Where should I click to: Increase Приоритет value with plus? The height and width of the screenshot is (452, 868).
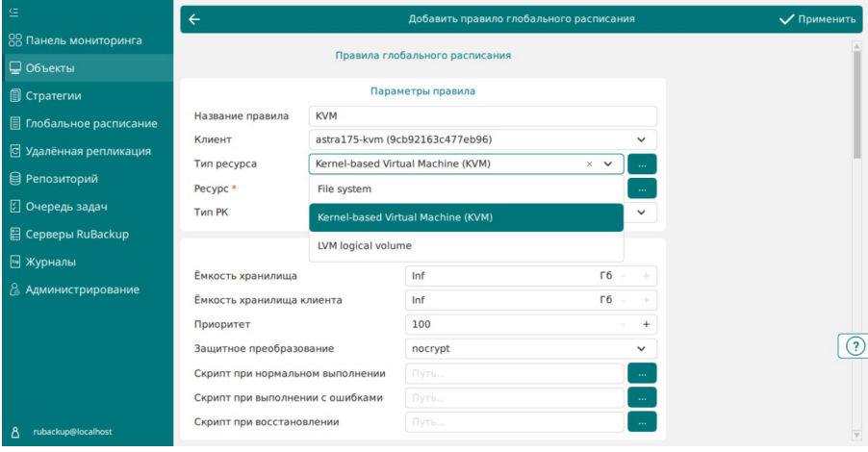(x=646, y=325)
